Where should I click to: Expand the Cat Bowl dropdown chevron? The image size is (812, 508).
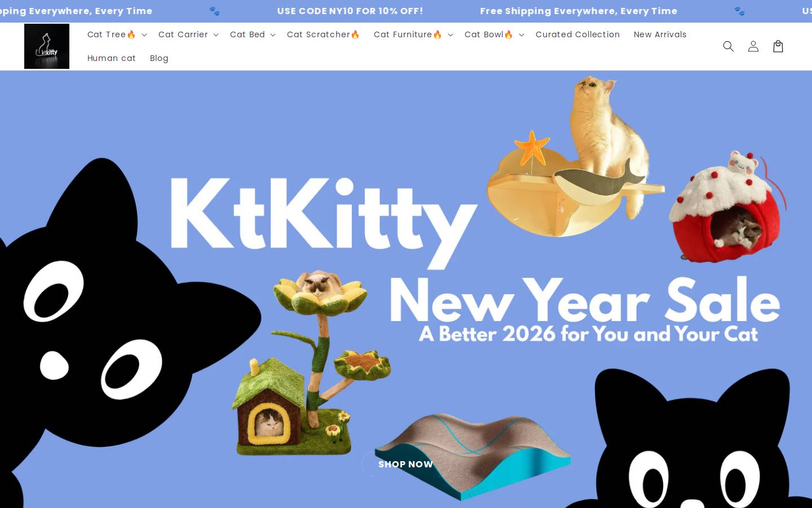(521, 35)
